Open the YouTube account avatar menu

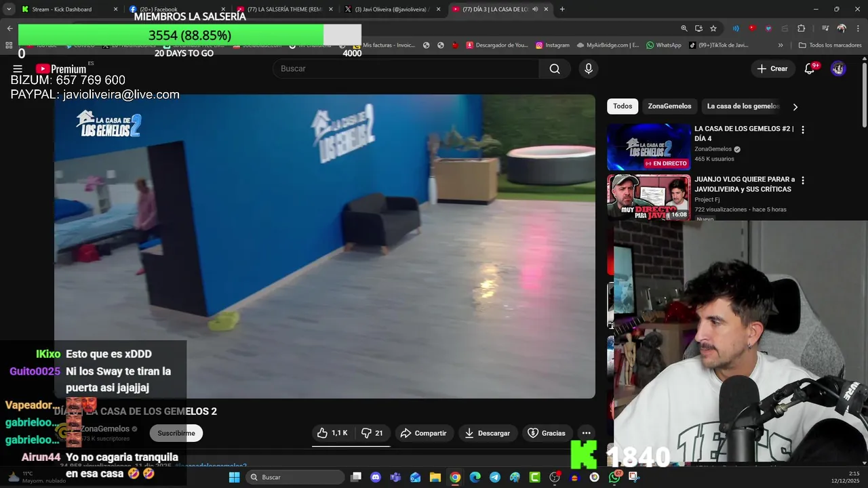(838, 68)
